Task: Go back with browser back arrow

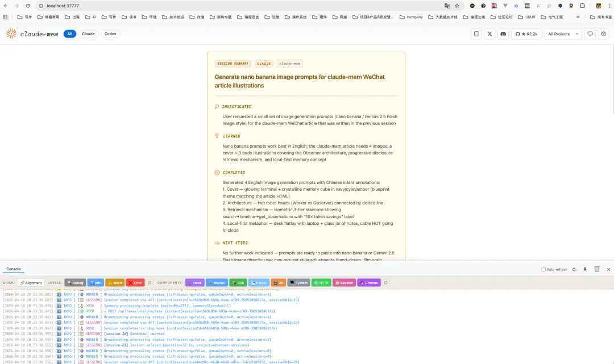Action: click(6, 6)
